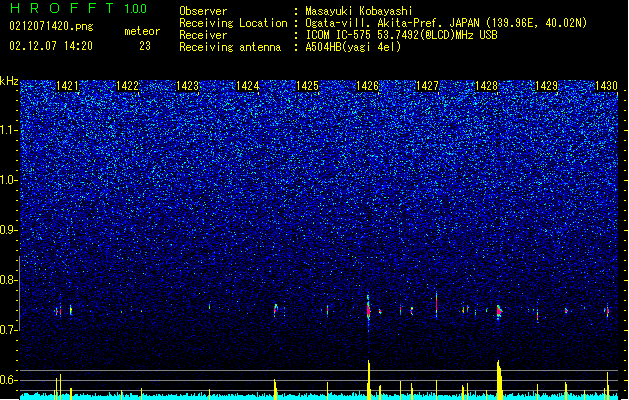Click the 1422 time axis marker
Viewport: 629px width, 400px height.
tap(127, 86)
